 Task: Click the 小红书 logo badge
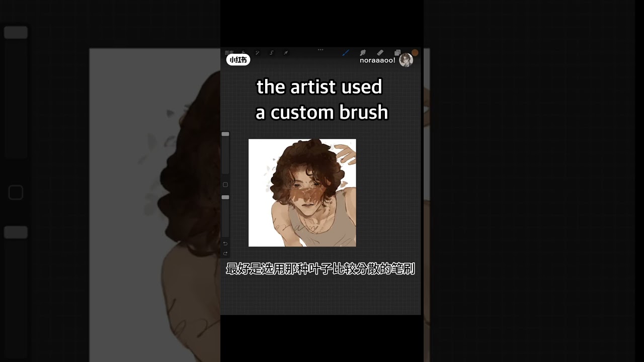(x=238, y=60)
